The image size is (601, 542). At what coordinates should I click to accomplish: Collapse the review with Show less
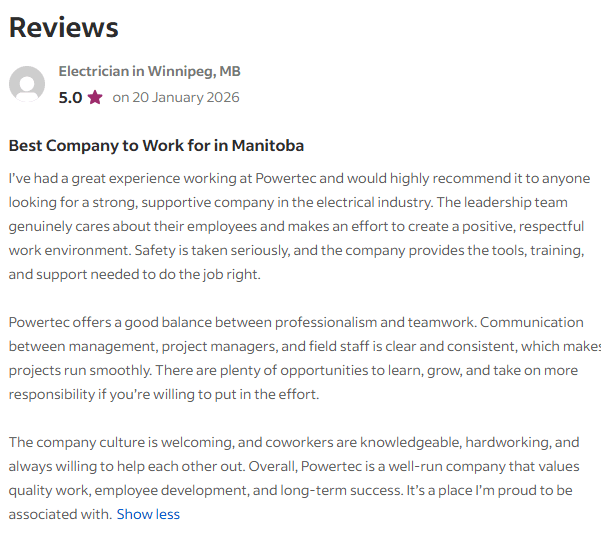click(148, 514)
